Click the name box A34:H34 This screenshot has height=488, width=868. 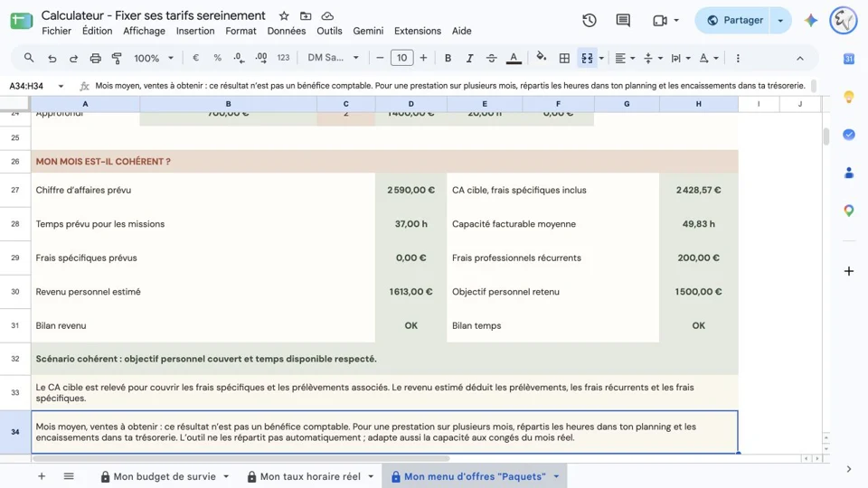(x=27, y=86)
